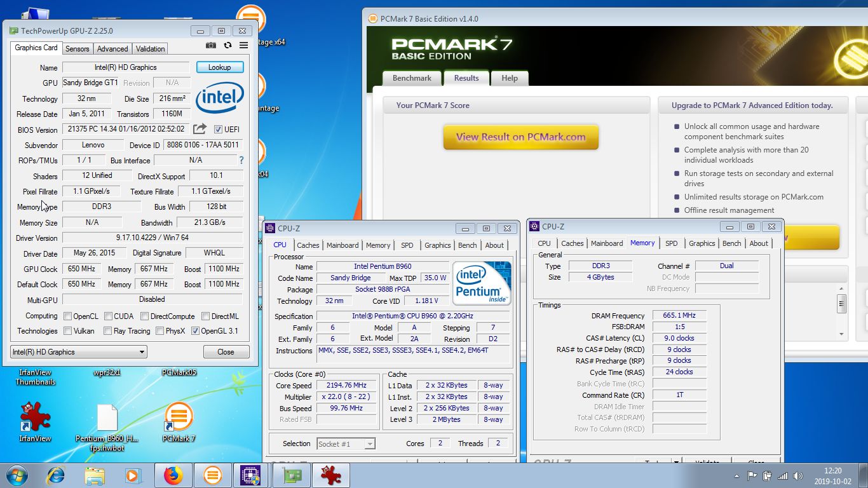Click the Intel Pentium inside logo

[482, 283]
